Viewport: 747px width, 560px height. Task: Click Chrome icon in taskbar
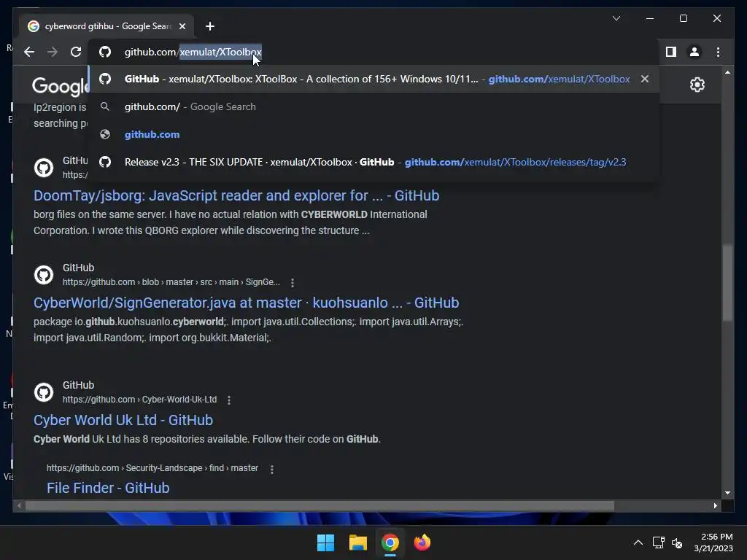390,542
